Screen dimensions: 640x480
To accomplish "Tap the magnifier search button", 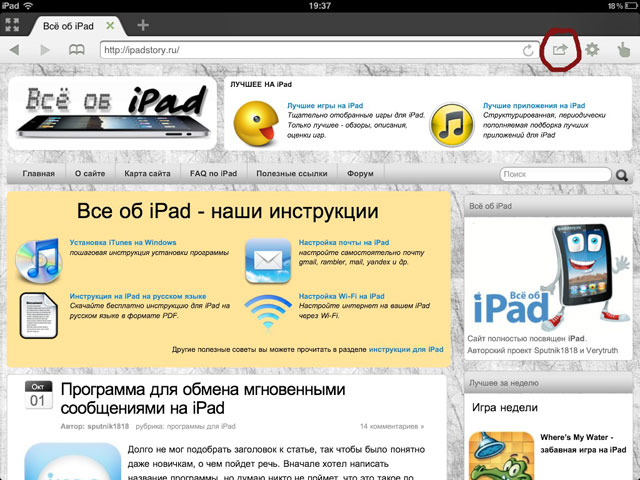I will [622, 175].
